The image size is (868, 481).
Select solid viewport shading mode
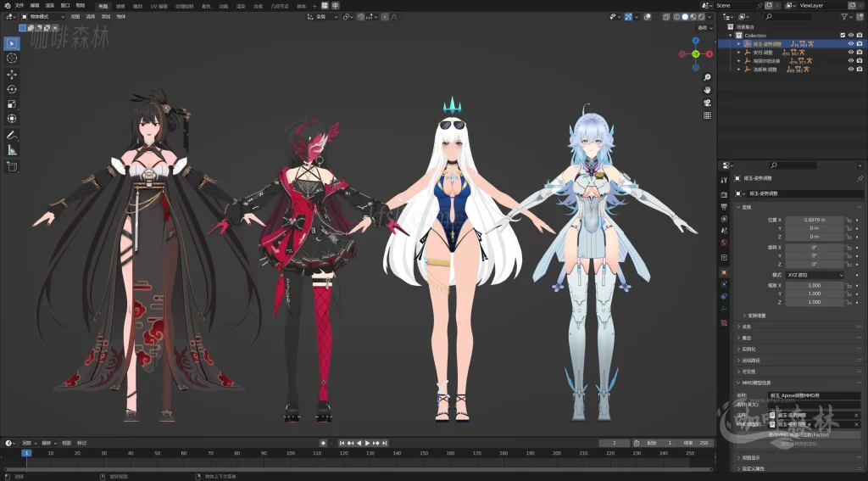click(x=685, y=17)
